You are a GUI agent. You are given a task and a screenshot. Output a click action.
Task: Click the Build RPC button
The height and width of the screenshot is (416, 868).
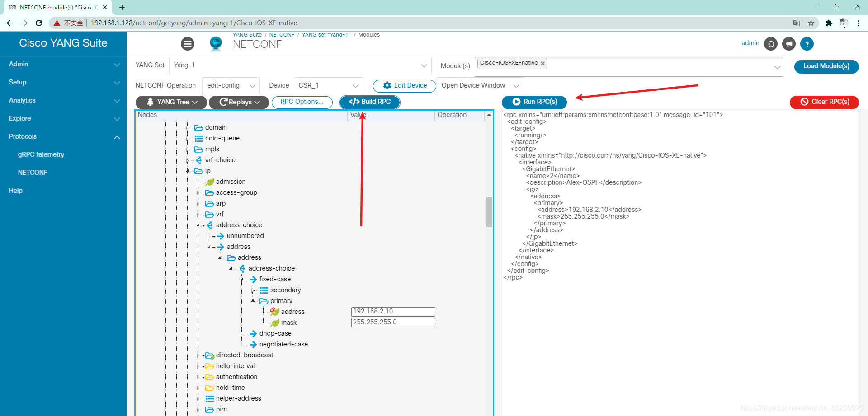coord(370,102)
